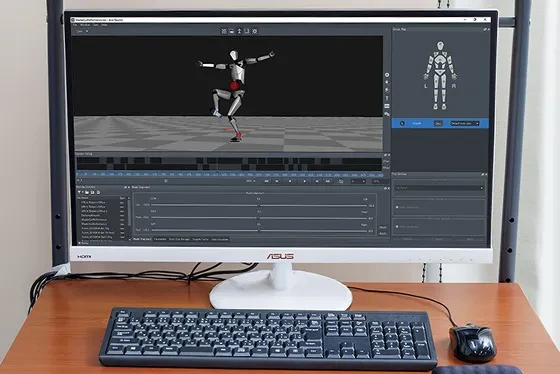The image size is (560, 374).
Task: Open the File menu
Action: click(x=75, y=25)
